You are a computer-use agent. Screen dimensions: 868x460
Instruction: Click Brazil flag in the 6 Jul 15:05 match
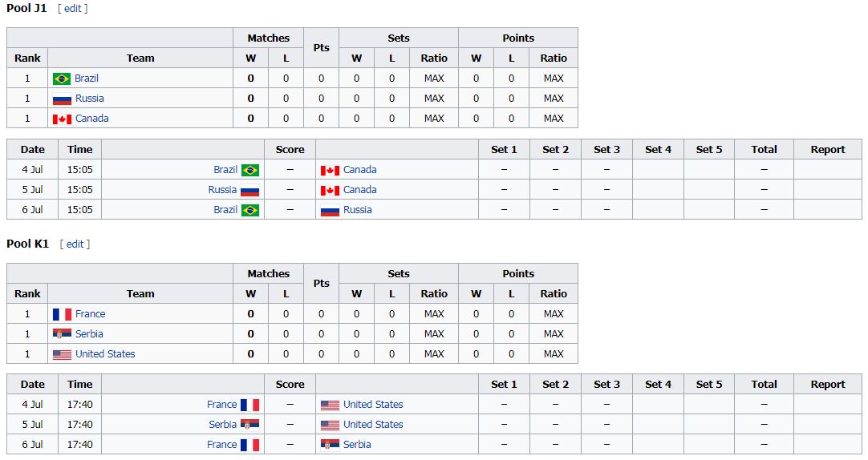pyautogui.click(x=250, y=210)
